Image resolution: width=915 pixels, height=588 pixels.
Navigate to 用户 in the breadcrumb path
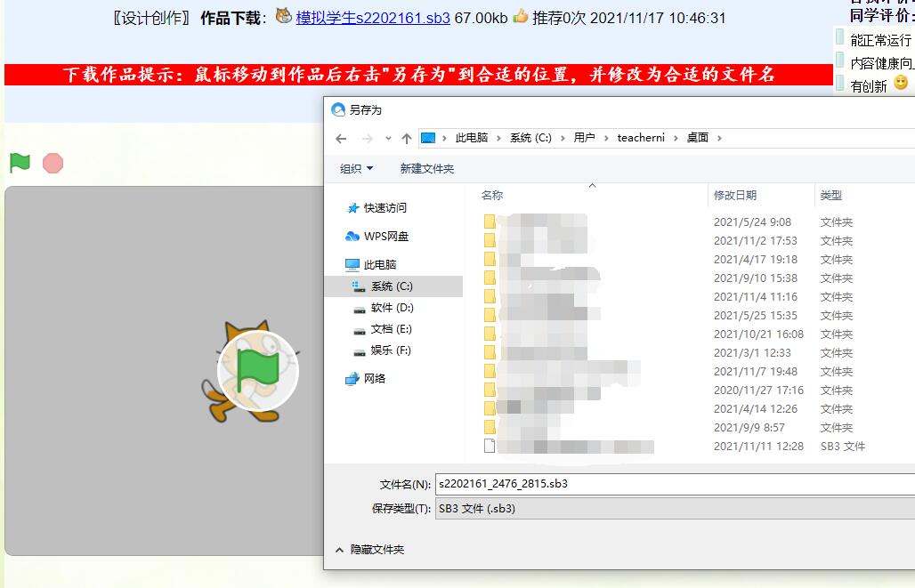pos(584,138)
